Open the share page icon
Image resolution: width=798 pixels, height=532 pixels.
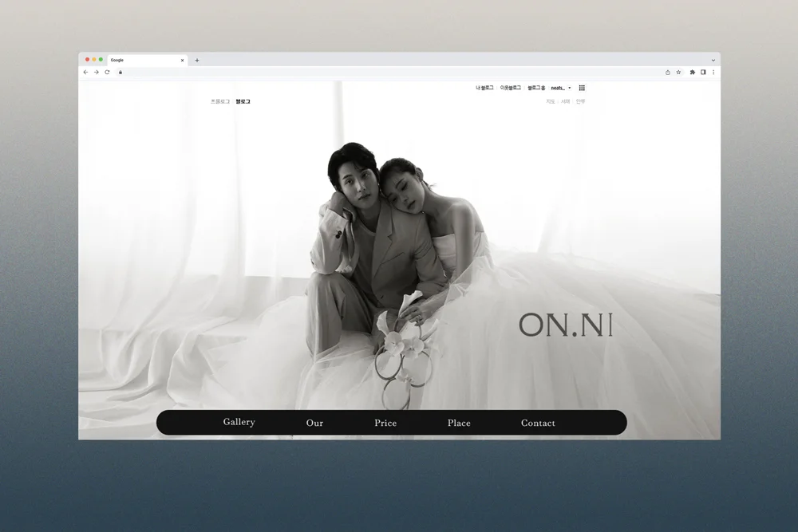[668, 72]
